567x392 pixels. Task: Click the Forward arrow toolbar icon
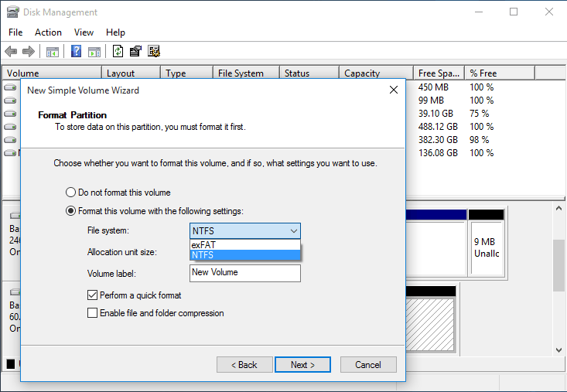29,51
